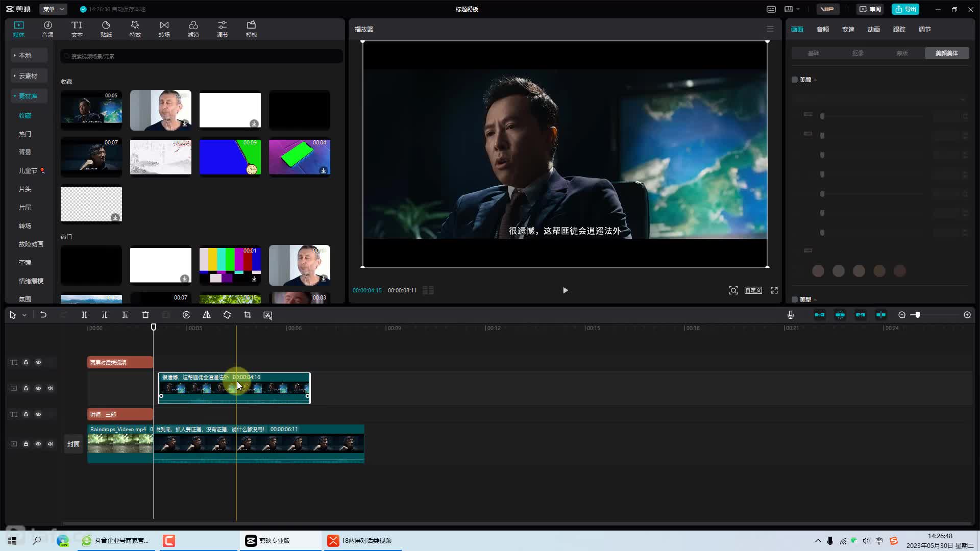
Task: Collapse the 美型 section arrow
Action: point(815,300)
